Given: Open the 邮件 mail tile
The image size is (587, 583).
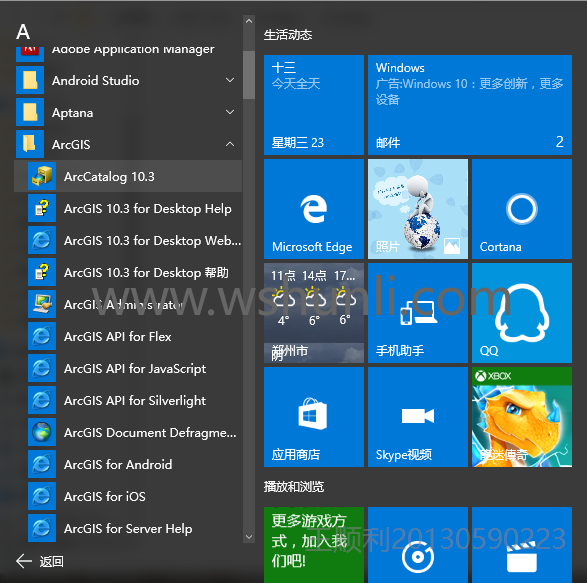Looking at the screenshot, I should [x=470, y=105].
